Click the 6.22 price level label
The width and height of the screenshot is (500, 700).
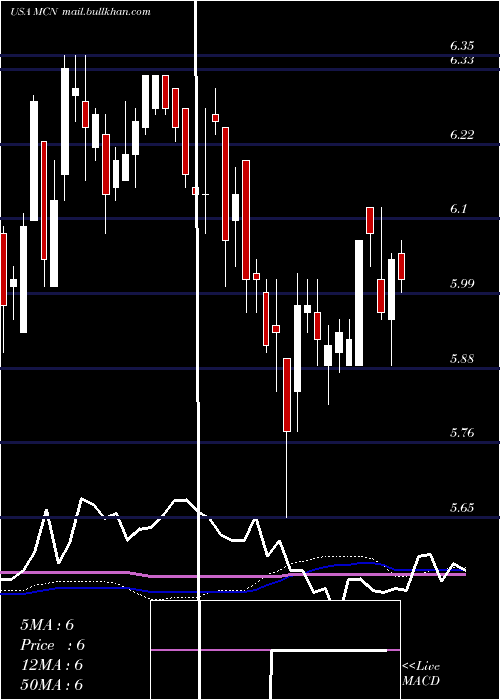[462, 134]
